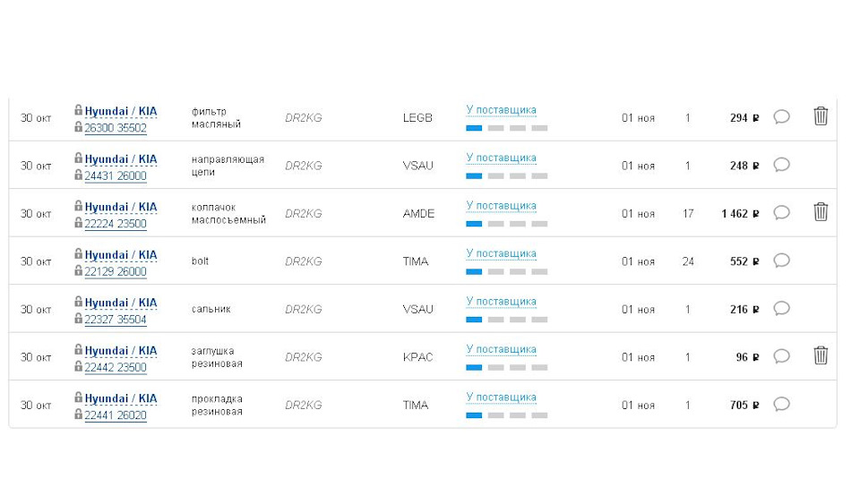860x504 pixels.
Task: Click У поставщика status for LEGB row
Action: pos(501,110)
